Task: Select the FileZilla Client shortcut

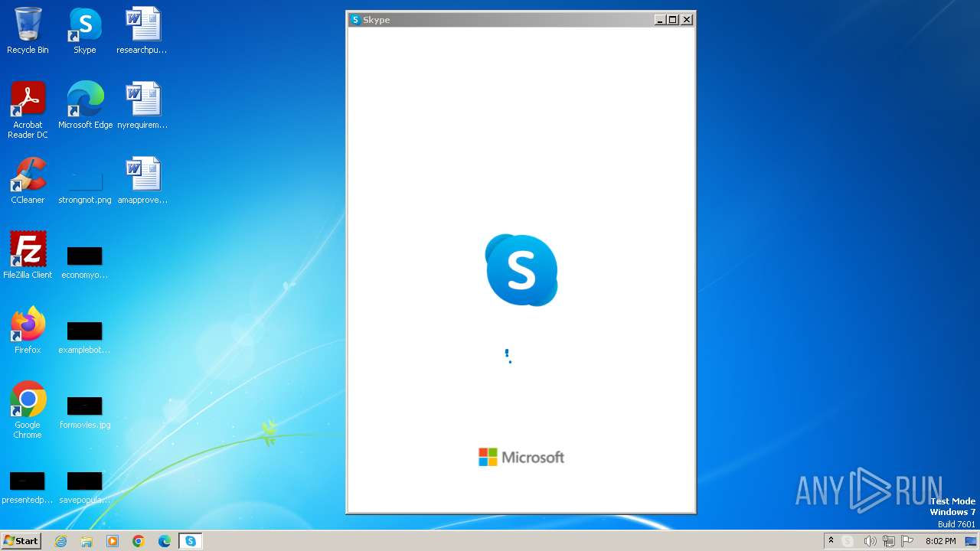Action: (28, 256)
